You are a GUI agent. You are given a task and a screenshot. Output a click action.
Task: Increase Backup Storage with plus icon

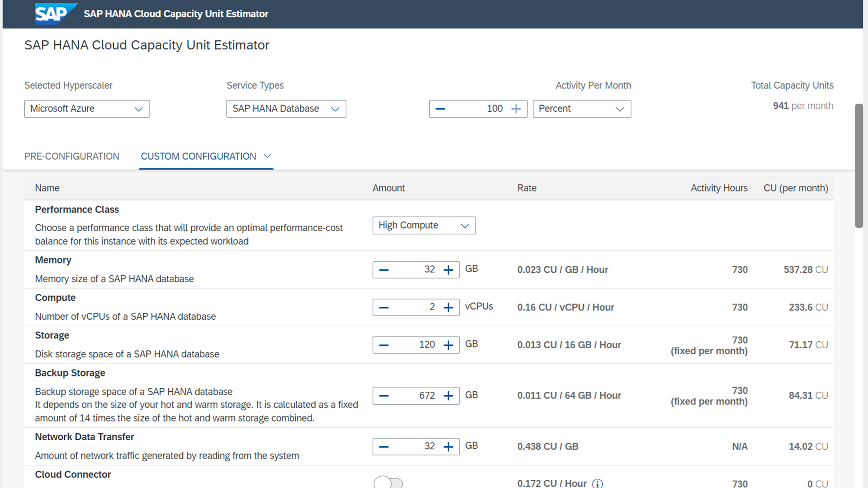[448, 396]
